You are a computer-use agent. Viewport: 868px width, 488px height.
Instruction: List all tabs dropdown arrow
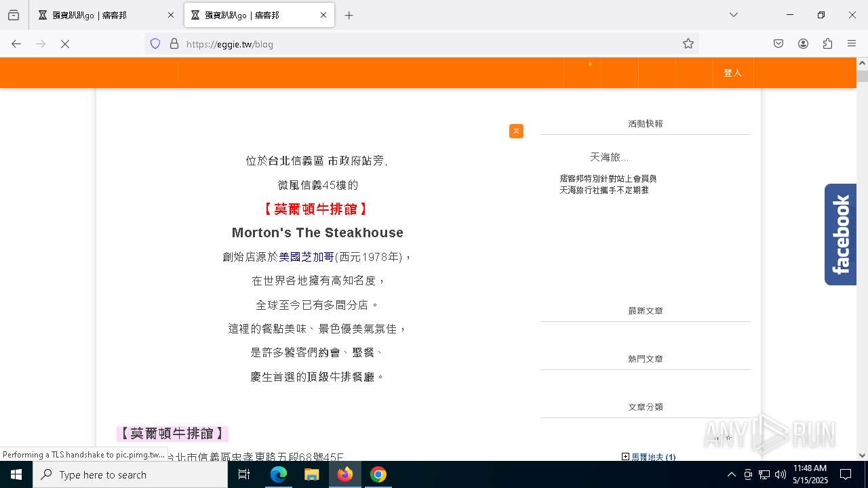pos(733,15)
